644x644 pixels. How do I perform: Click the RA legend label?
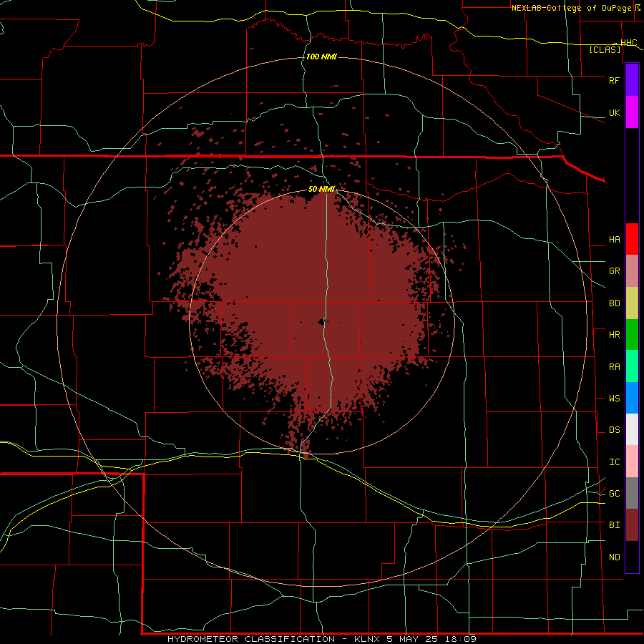point(614,367)
